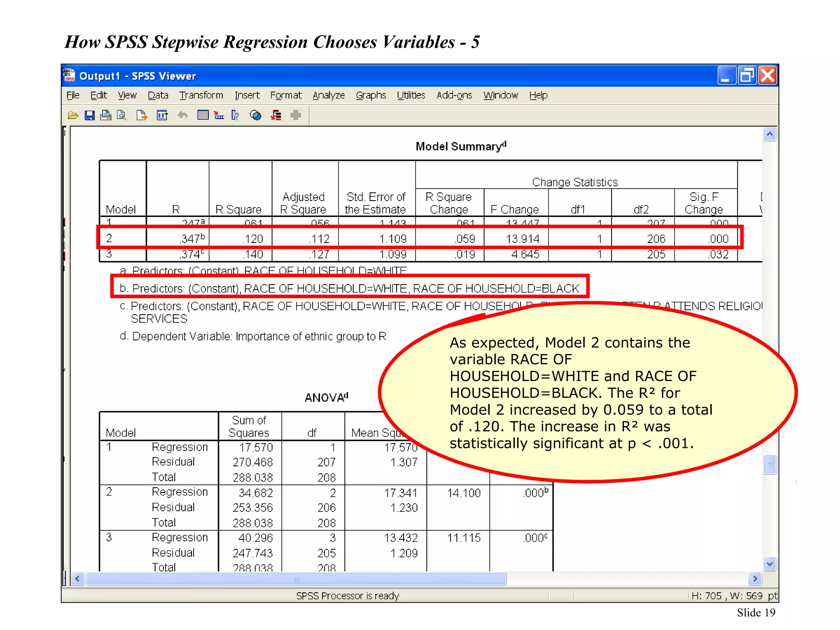Open the Graphs menu

pyautogui.click(x=371, y=95)
